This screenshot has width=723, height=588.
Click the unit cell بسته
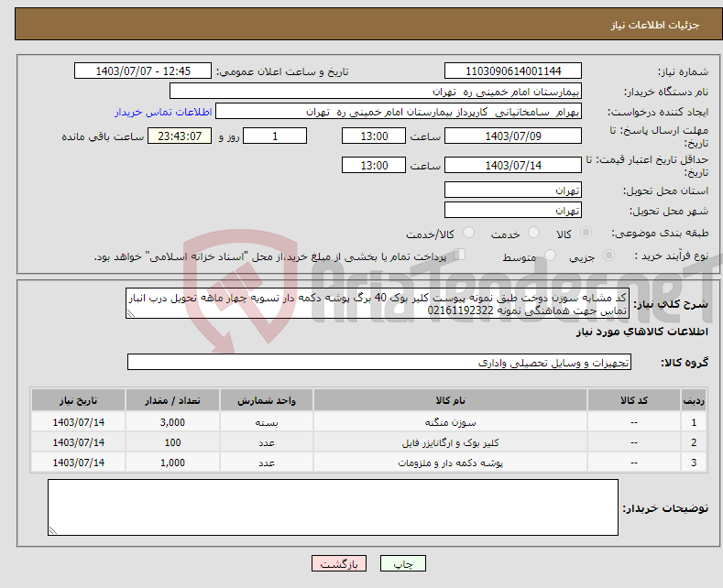267,422
